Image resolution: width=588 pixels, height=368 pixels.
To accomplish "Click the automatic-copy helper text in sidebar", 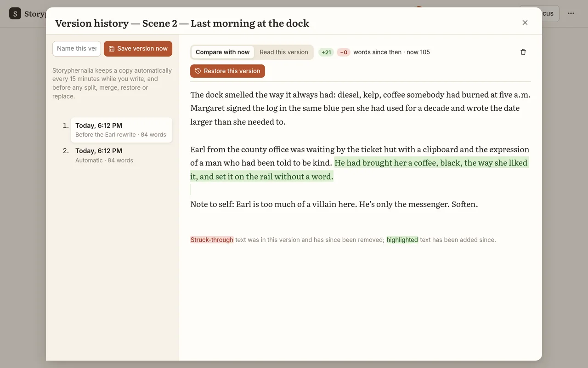I will (x=112, y=83).
